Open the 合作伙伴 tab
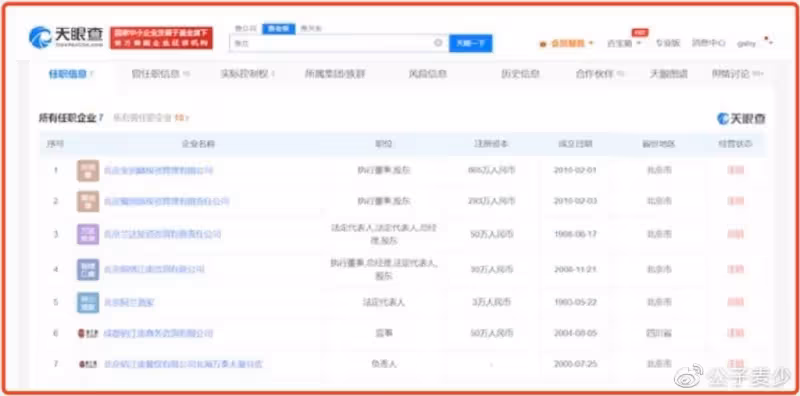The image size is (800, 396). (x=599, y=74)
